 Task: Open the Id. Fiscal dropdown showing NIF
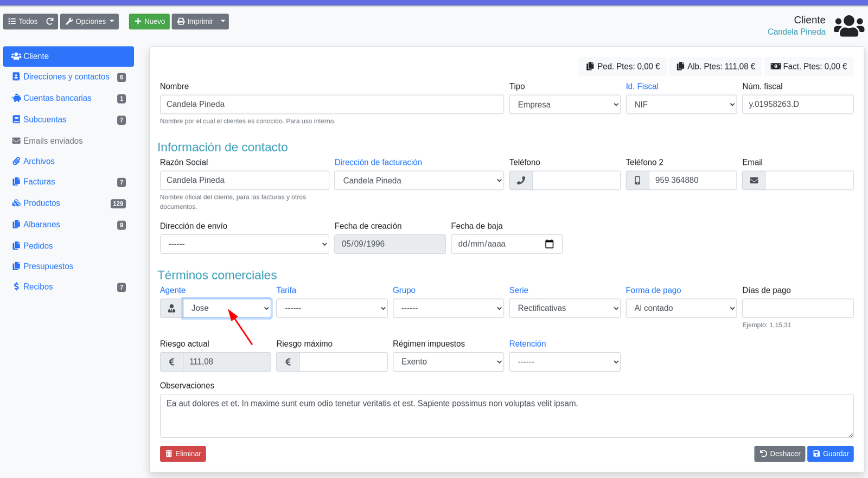681,104
